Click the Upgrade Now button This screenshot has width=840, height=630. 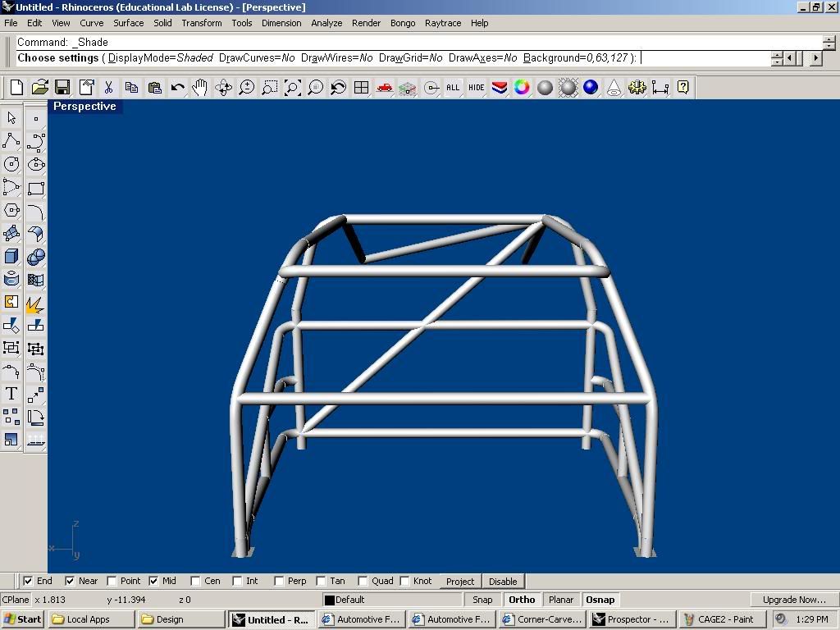pos(793,600)
